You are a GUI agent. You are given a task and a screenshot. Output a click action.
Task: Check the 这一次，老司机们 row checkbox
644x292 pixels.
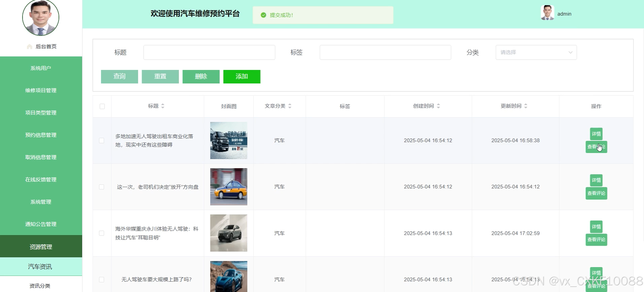tap(102, 187)
